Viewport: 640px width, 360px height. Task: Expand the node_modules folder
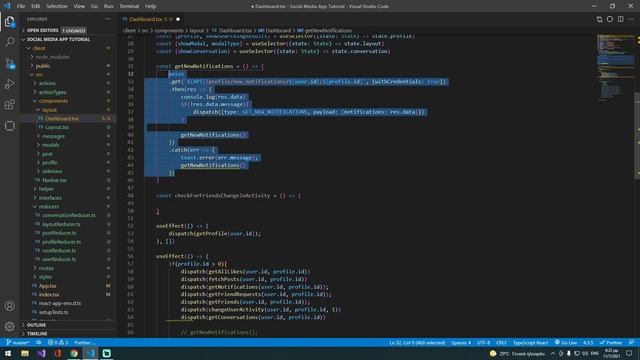click(x=68, y=57)
